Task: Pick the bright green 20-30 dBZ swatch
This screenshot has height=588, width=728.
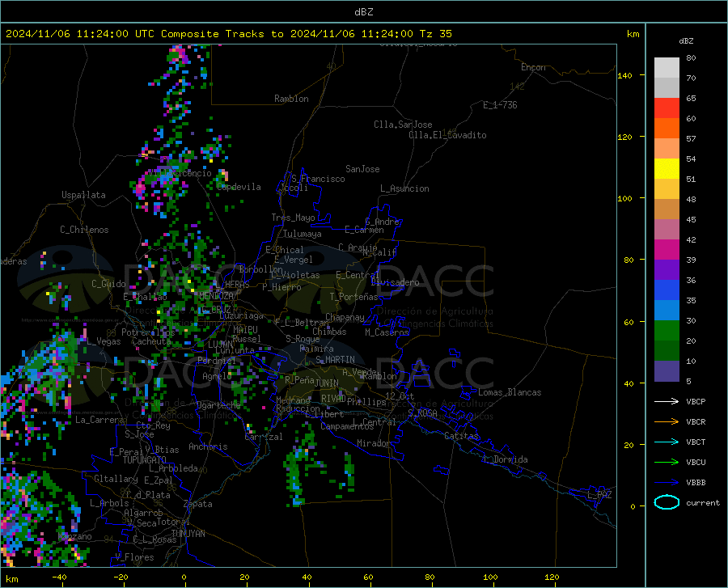Action: (667, 331)
